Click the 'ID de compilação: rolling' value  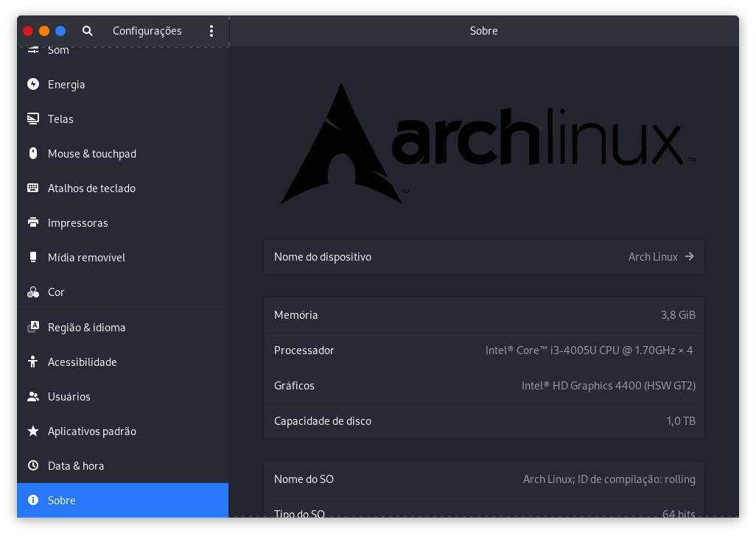637,479
